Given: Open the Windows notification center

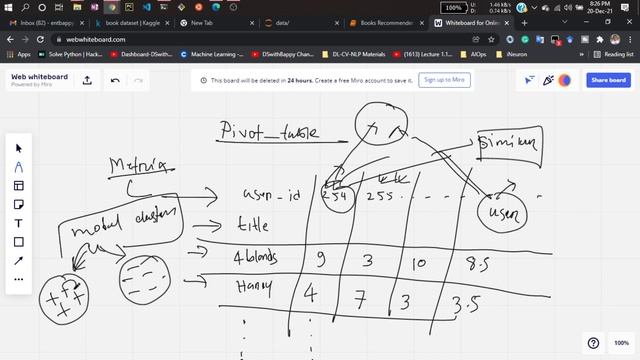Looking at the screenshot, I should coord(624,7).
